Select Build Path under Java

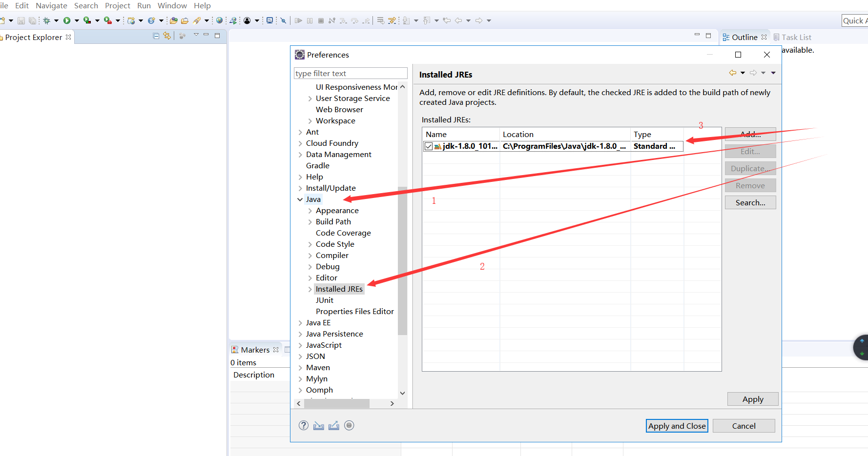click(333, 222)
